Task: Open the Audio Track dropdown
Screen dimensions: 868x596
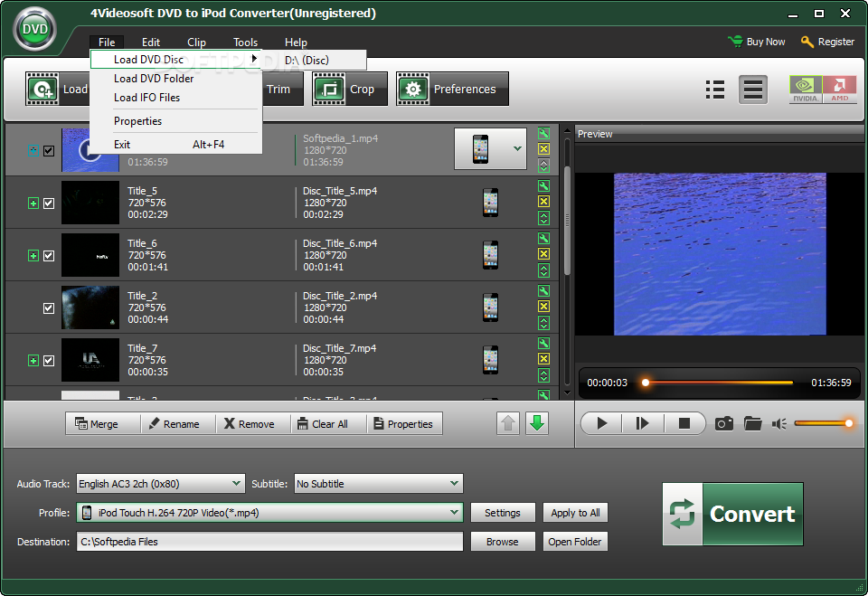Action: point(161,484)
